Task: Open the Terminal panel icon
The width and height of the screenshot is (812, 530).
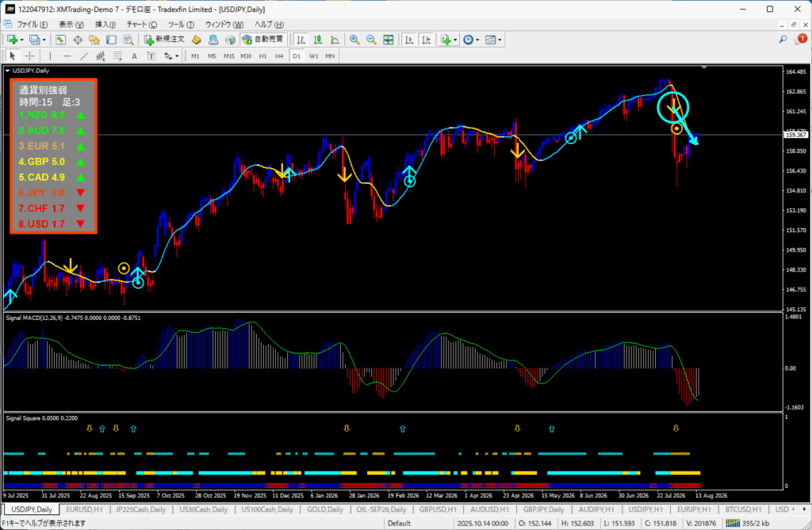Action: [111, 40]
